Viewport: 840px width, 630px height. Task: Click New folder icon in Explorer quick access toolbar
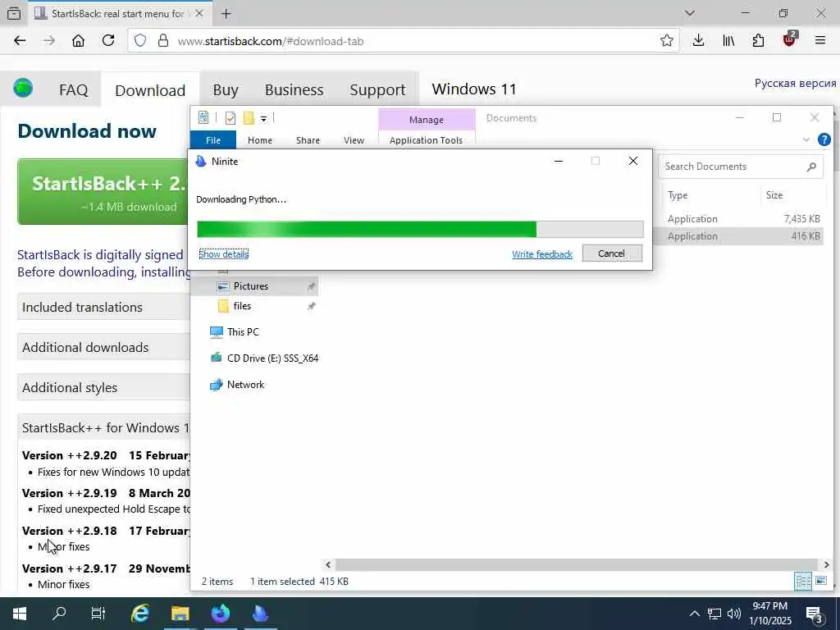tap(249, 118)
